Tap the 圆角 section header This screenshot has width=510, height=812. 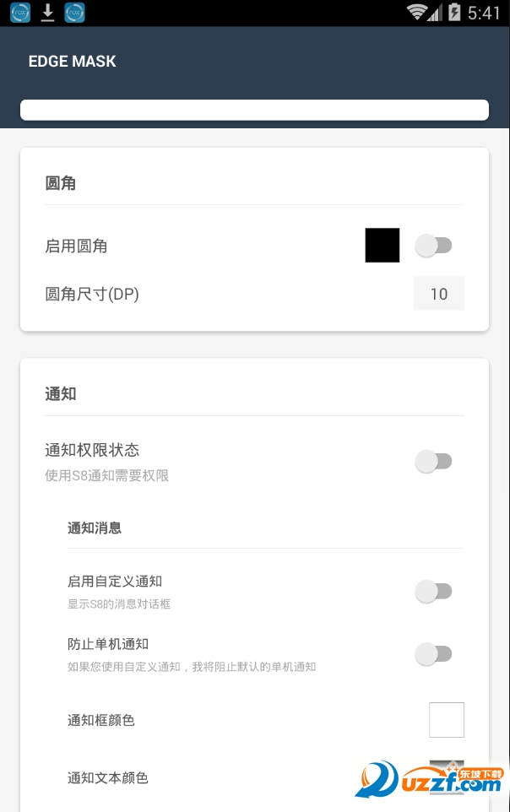tap(61, 183)
